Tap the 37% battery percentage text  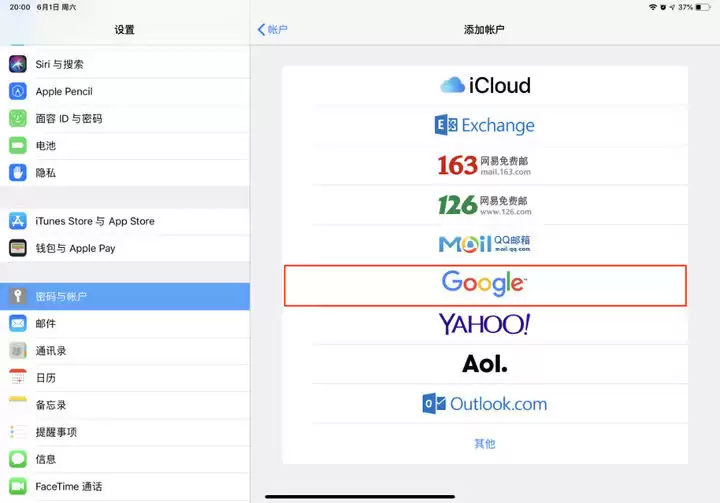[686, 7]
